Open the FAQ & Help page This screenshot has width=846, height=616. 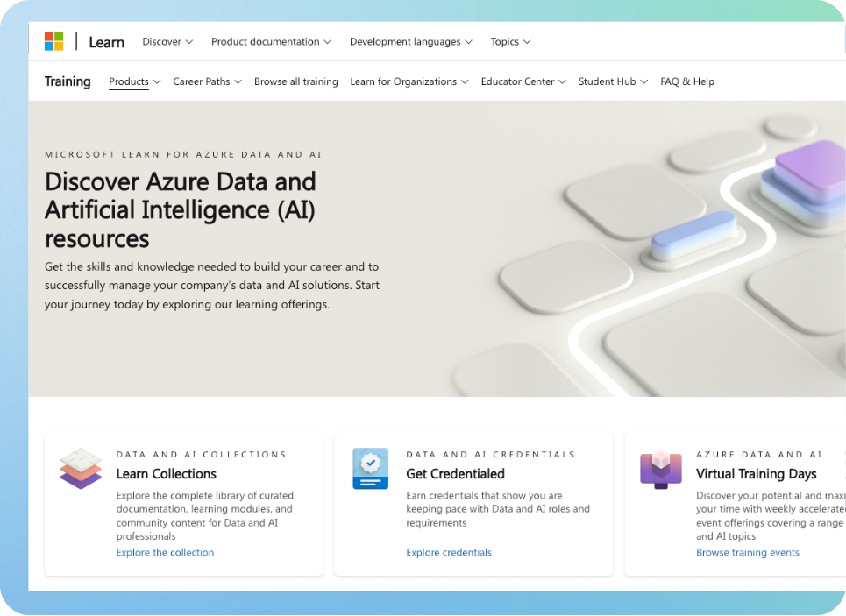point(687,81)
